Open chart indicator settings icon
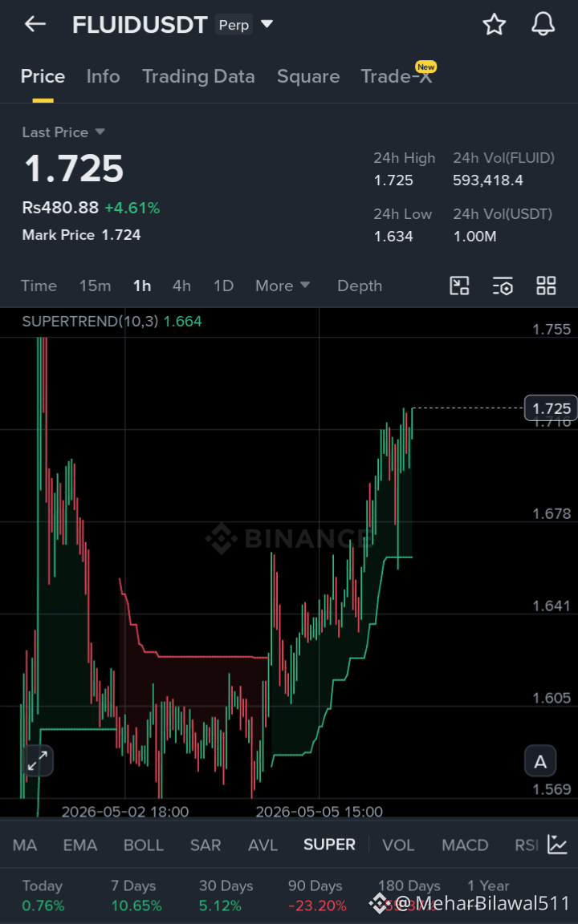The width and height of the screenshot is (578, 924). pyautogui.click(x=503, y=286)
